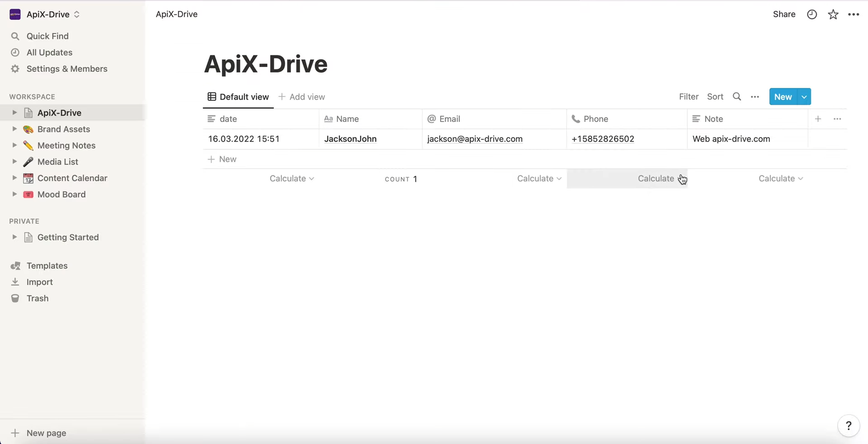This screenshot has width=868, height=444.
Task: Click the search icon above the table
Action: coord(737,97)
